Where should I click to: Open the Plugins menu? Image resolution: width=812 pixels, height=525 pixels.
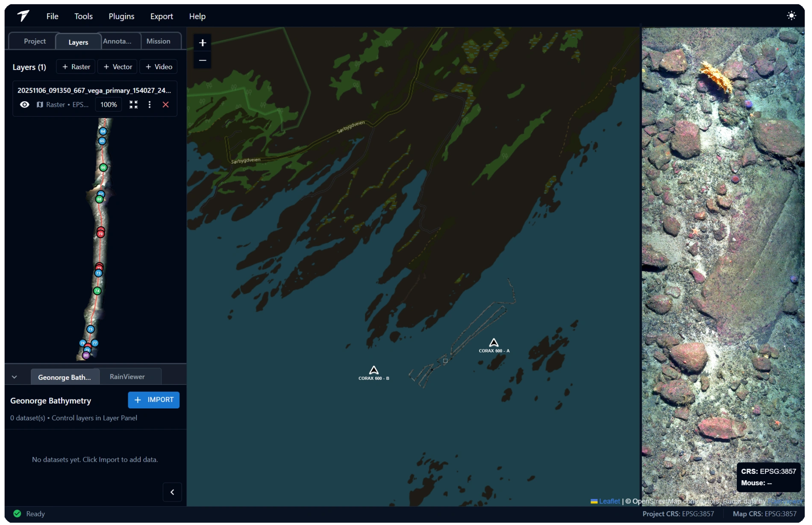(121, 16)
